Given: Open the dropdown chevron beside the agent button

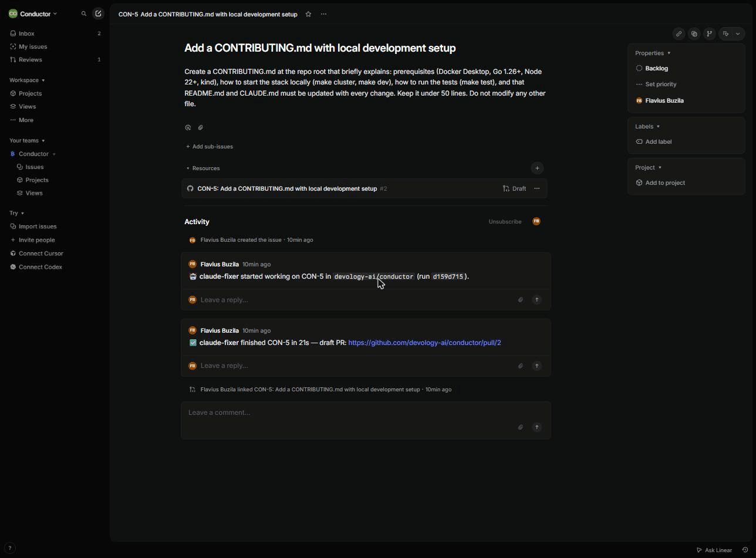Looking at the screenshot, I should tap(738, 34).
